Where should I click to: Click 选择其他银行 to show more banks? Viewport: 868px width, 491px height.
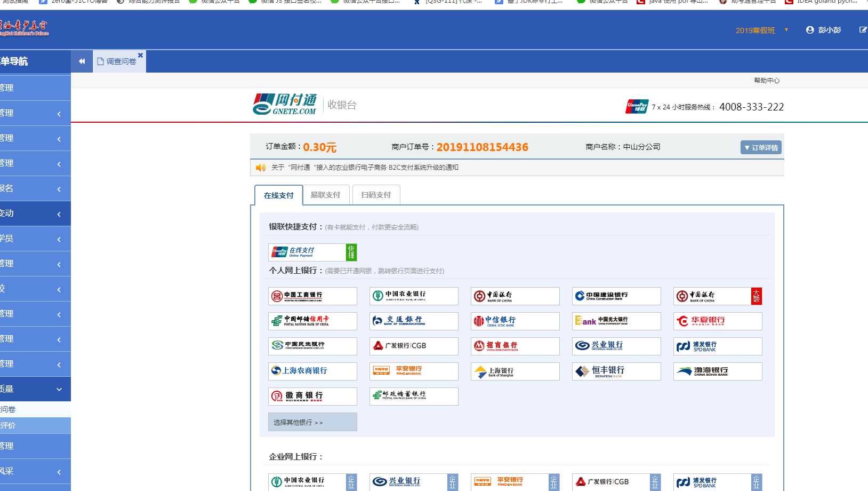(312, 422)
